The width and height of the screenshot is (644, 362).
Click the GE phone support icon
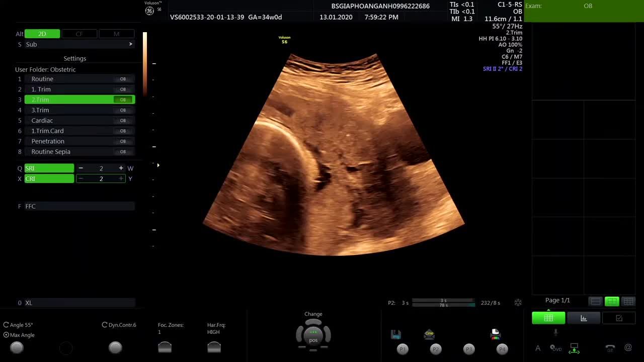coord(610,348)
